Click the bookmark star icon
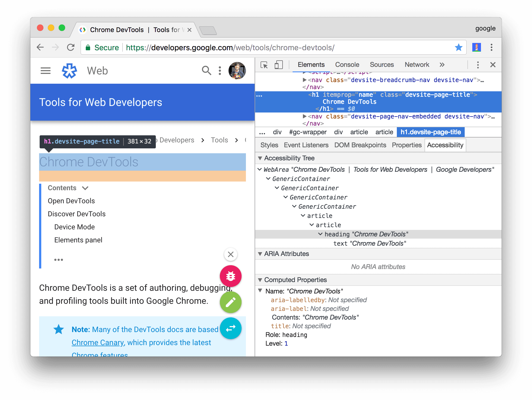 coord(458,48)
